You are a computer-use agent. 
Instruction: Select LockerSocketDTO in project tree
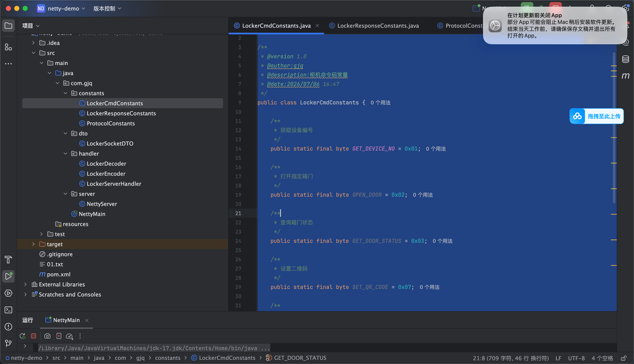pyautogui.click(x=110, y=143)
